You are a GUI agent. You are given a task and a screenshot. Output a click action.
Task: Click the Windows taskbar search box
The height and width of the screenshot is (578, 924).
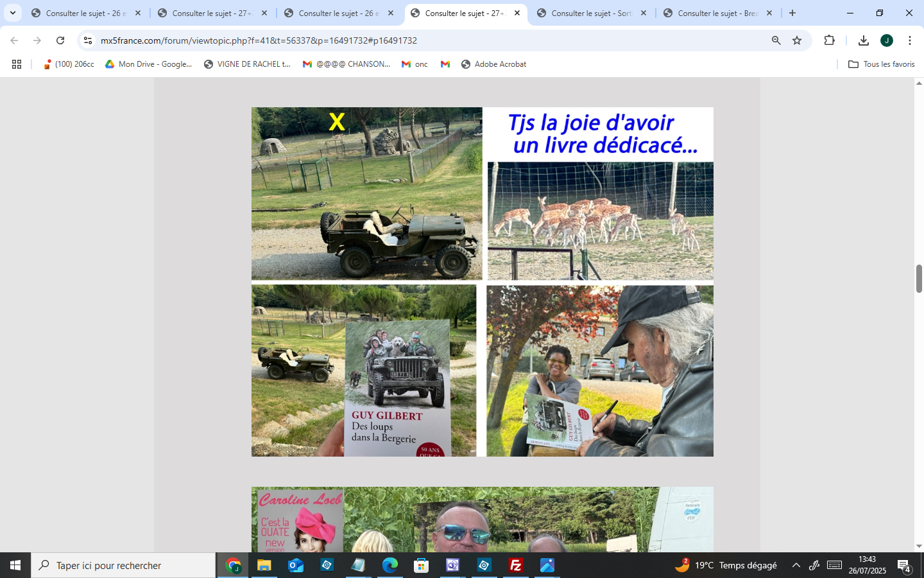click(x=123, y=565)
